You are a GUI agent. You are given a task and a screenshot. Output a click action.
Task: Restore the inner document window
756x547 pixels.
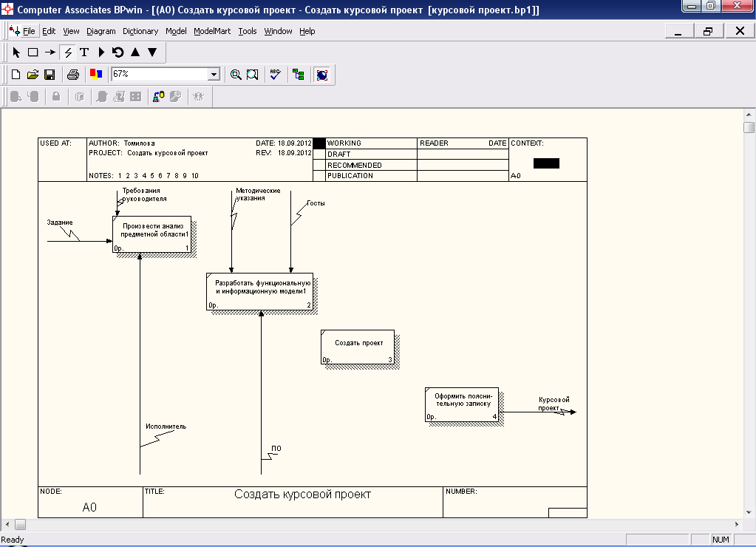[x=708, y=31]
